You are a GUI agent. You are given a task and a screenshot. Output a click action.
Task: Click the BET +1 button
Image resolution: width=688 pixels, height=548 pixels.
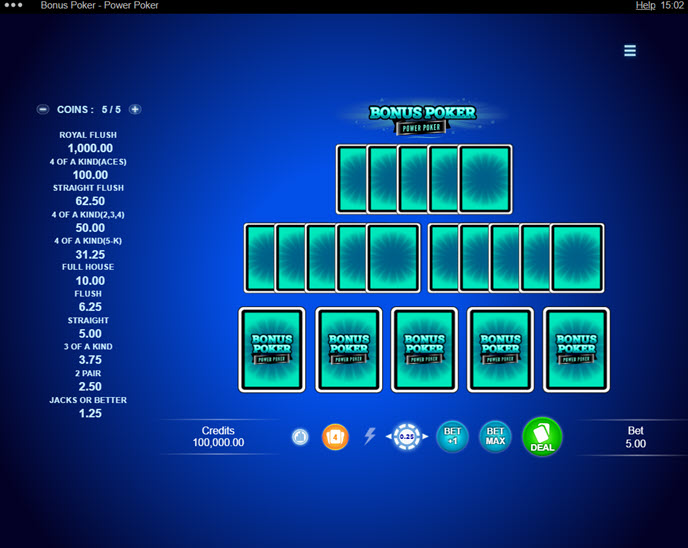[x=452, y=437]
